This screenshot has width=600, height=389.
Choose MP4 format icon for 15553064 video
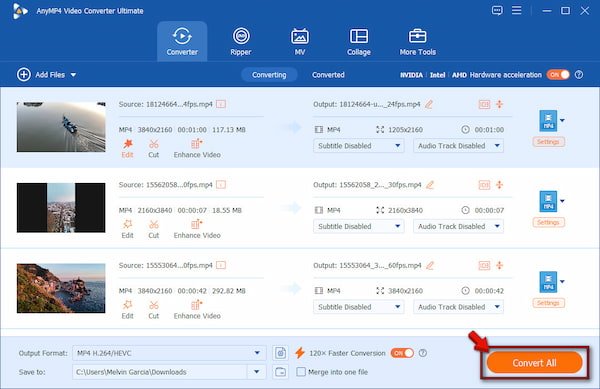(548, 282)
